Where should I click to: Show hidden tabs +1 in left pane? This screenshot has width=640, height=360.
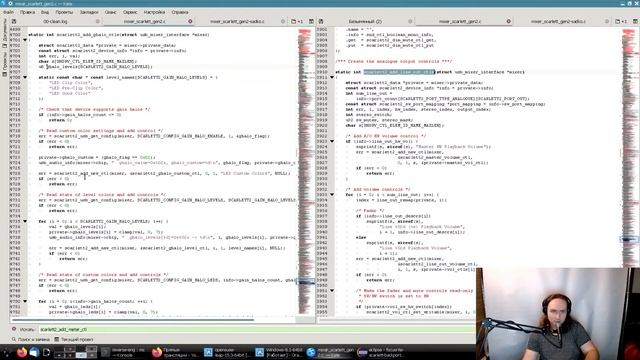coord(297,21)
